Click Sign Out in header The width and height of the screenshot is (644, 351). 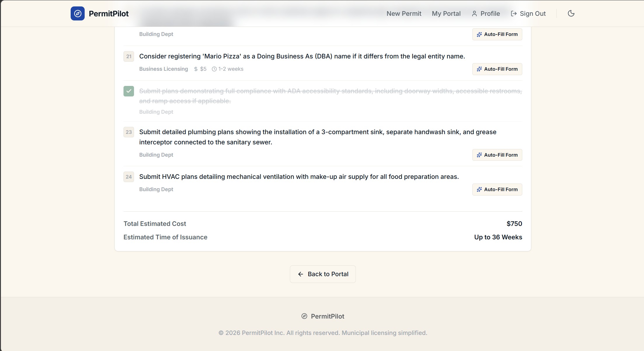pyautogui.click(x=532, y=13)
